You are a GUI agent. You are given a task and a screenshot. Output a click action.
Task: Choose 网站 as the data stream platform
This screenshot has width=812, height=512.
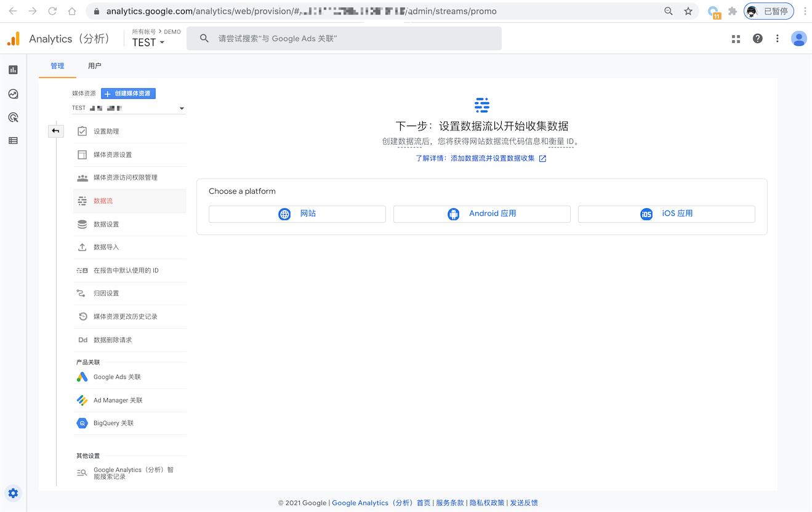tap(297, 214)
